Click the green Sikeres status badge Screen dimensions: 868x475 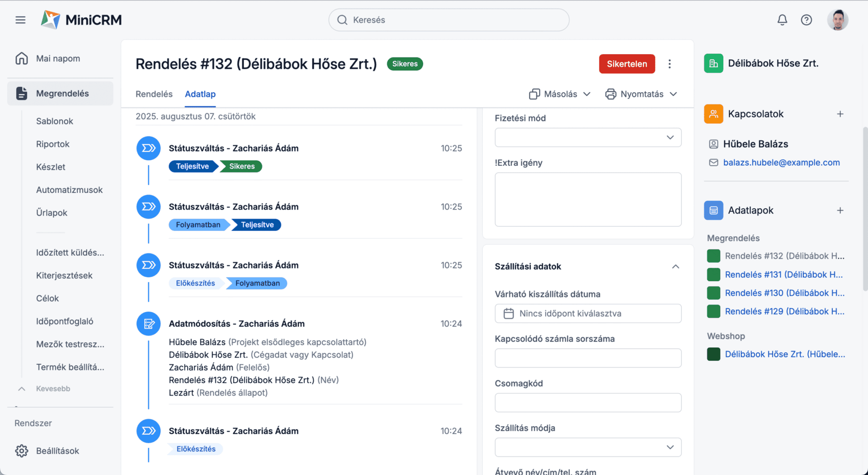click(x=405, y=64)
